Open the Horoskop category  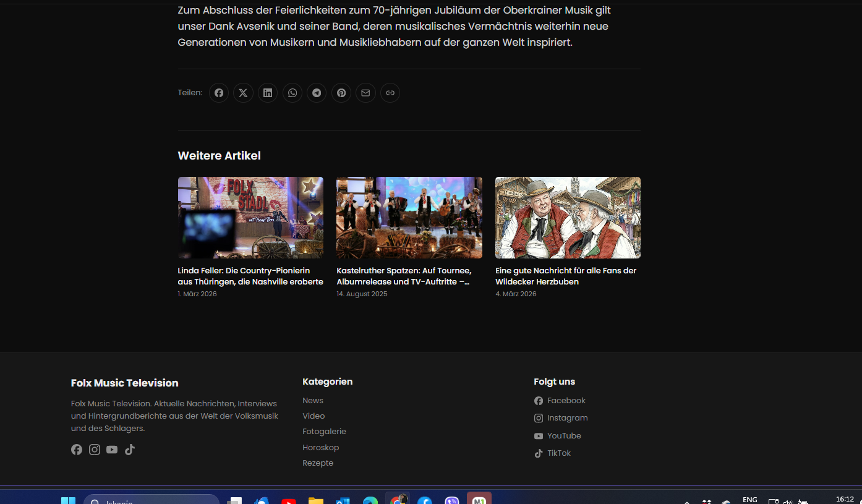tap(321, 448)
